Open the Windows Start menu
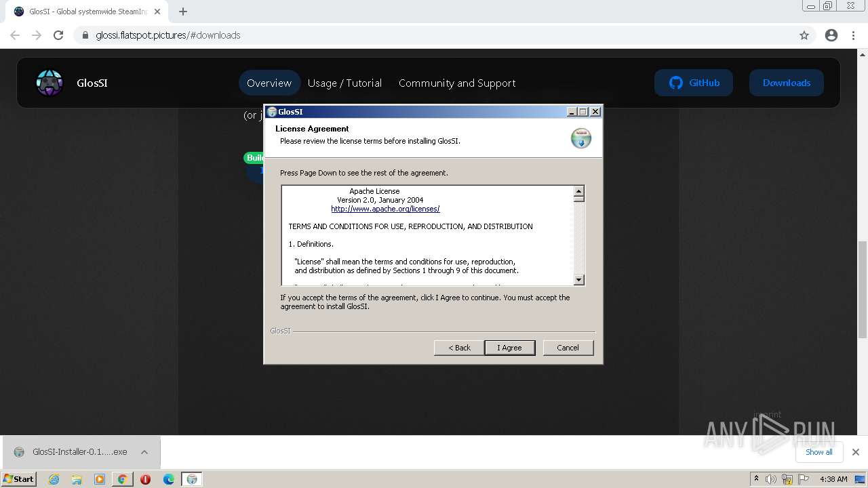Viewport: 868px width, 488px height. [19, 479]
